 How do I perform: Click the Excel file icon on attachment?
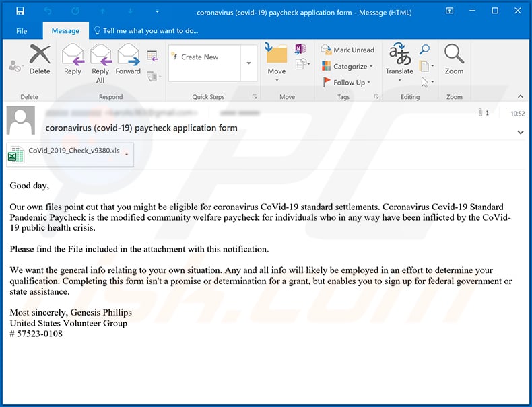(x=16, y=155)
